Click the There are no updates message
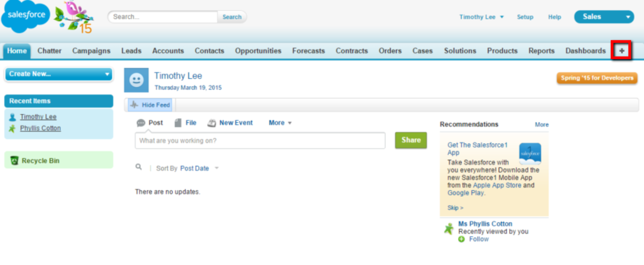The image size is (644, 265). pyautogui.click(x=167, y=192)
